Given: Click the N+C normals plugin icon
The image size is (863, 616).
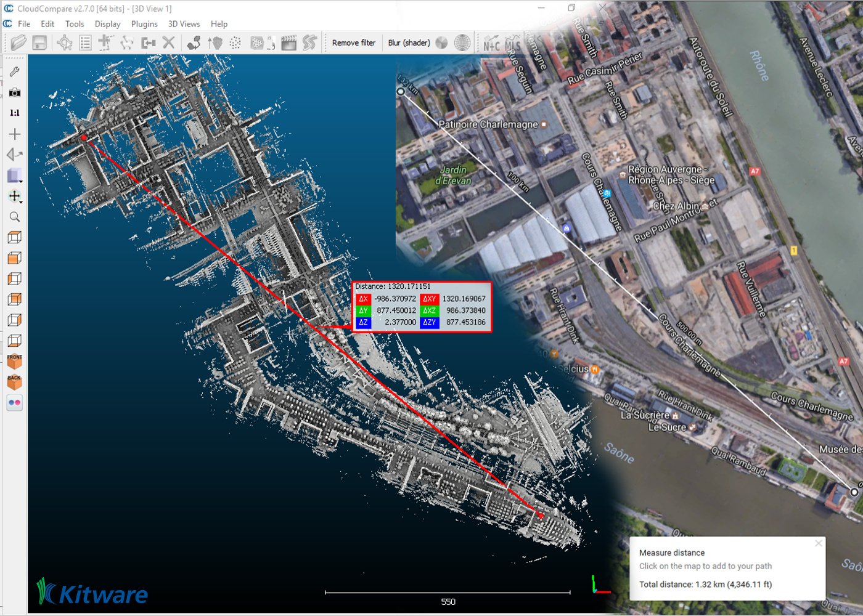Looking at the screenshot, I should (x=491, y=44).
